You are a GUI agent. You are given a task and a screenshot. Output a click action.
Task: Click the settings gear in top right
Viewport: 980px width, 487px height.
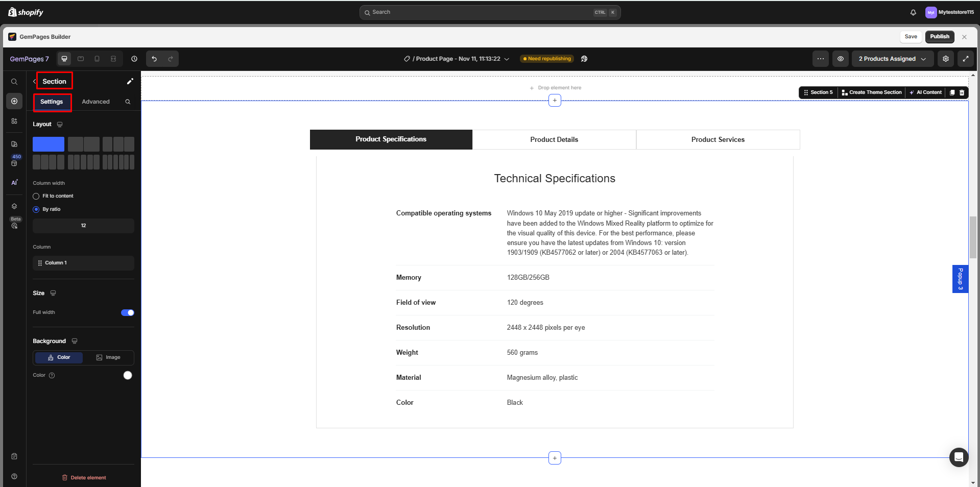[x=945, y=59]
